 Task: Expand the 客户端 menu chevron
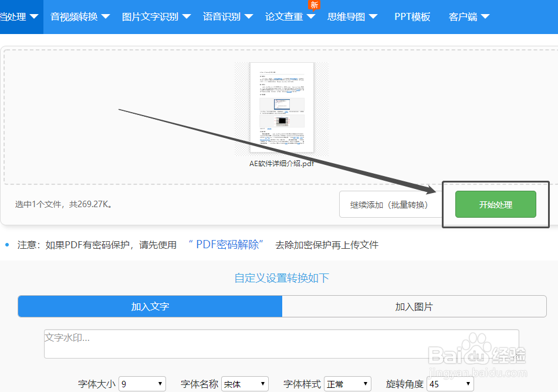click(x=485, y=17)
